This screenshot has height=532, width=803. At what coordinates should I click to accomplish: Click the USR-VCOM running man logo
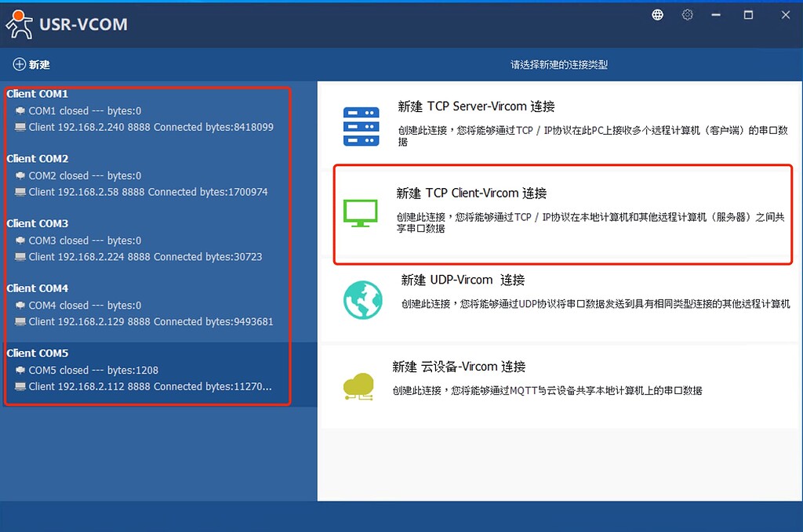19,24
